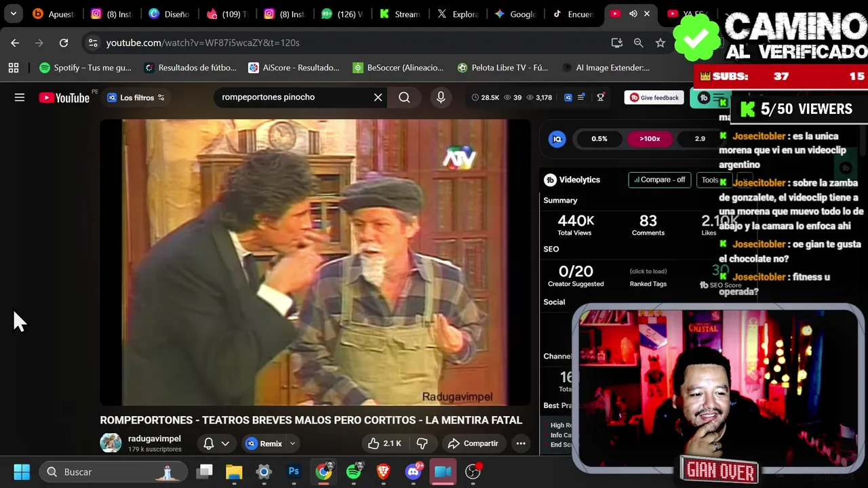868x488 pixels.
Task: Switch to the Stream Kick tab
Action: click(401, 14)
